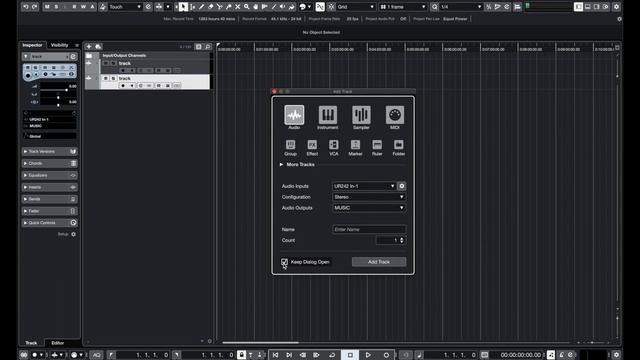Open audio input settings gear in dialog
This screenshot has width=640, height=360.
coord(402,186)
